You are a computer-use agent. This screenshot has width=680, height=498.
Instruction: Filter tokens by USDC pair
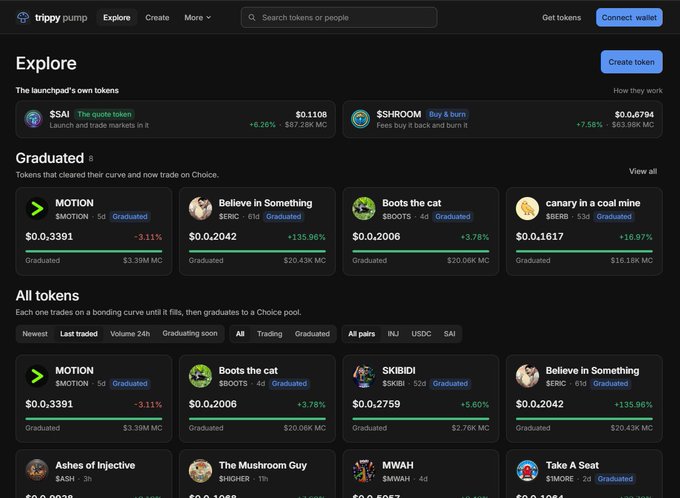(421, 334)
